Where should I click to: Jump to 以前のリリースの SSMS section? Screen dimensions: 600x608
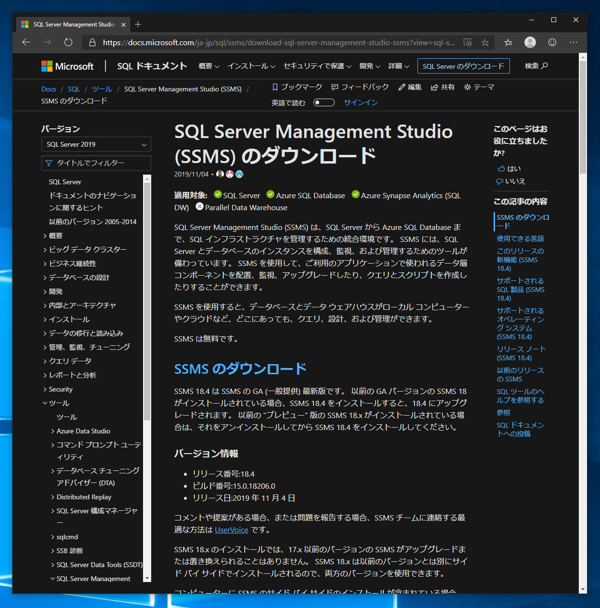click(x=520, y=375)
